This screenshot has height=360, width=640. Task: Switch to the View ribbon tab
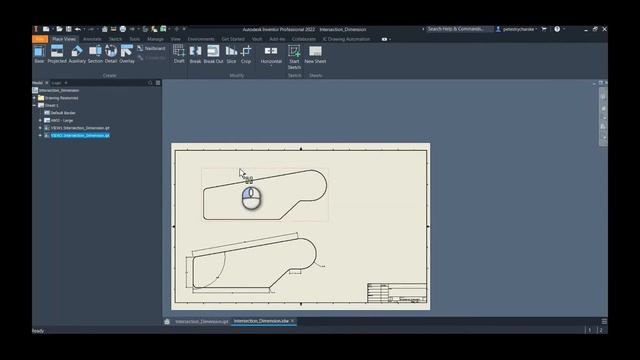tap(176, 39)
